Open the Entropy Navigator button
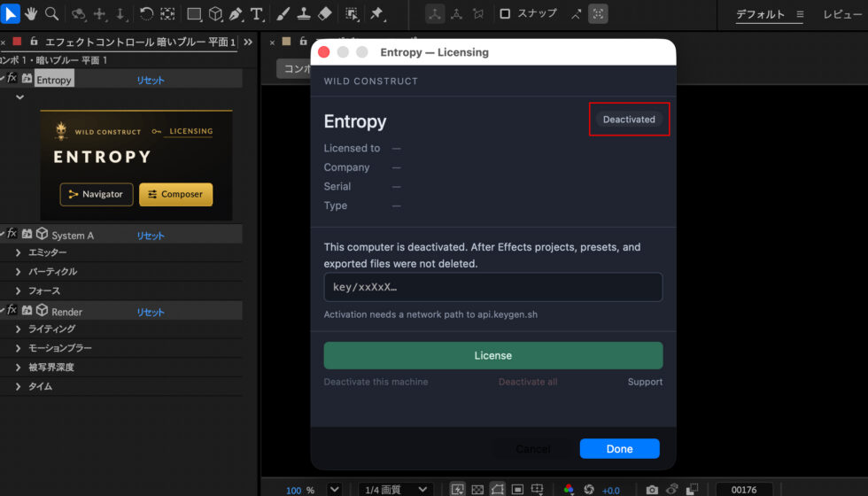 tap(97, 194)
